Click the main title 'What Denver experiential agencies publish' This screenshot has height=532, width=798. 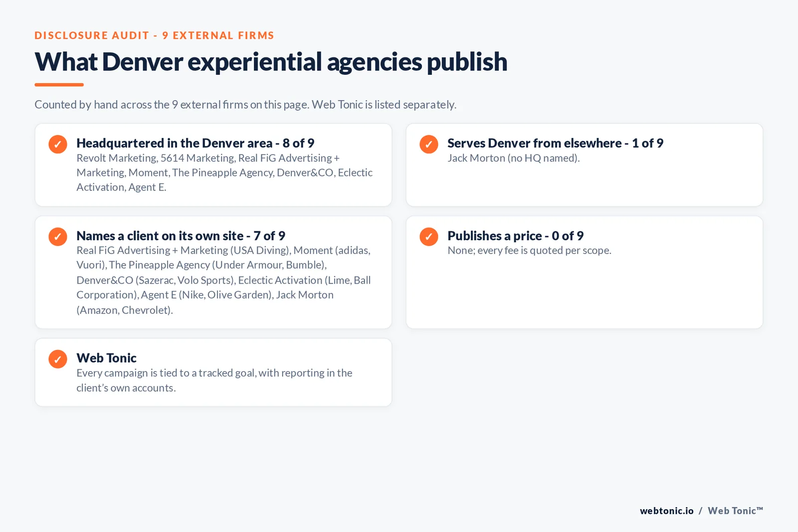[x=271, y=62]
